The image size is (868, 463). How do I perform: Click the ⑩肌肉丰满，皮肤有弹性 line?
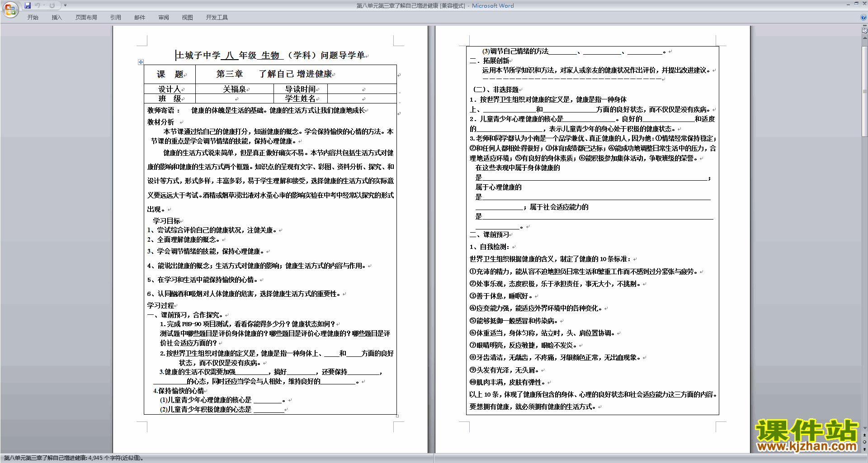click(508, 382)
